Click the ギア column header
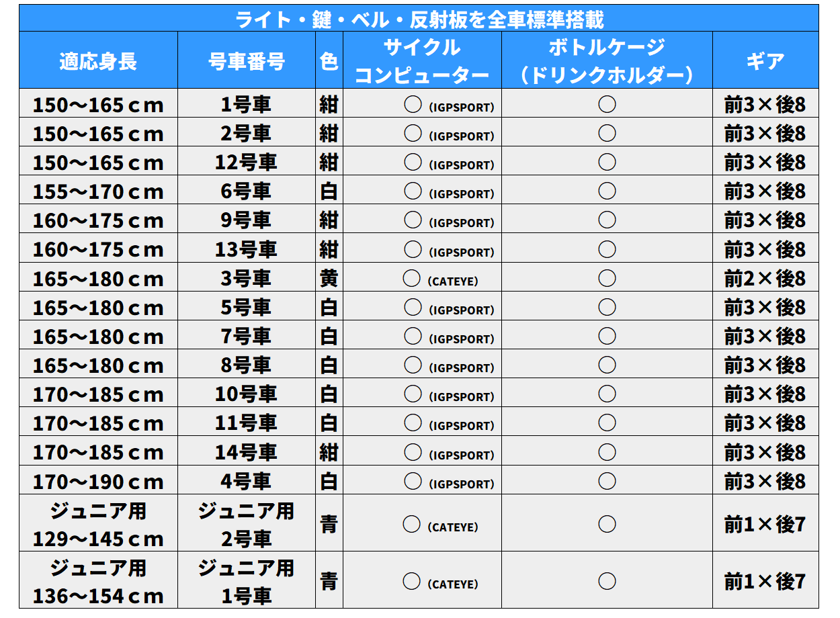 (765, 61)
